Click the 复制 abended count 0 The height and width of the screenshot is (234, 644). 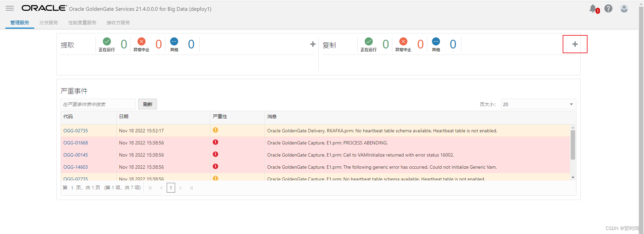[x=420, y=44]
